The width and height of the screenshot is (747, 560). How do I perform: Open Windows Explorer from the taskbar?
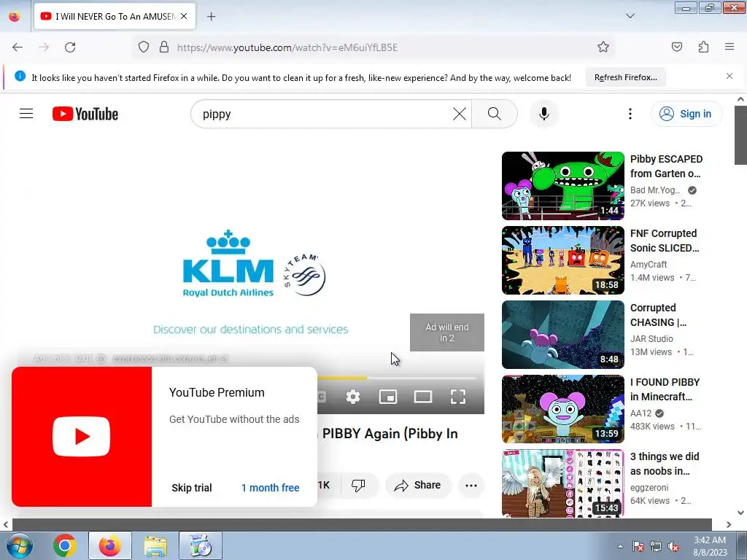[x=155, y=545]
